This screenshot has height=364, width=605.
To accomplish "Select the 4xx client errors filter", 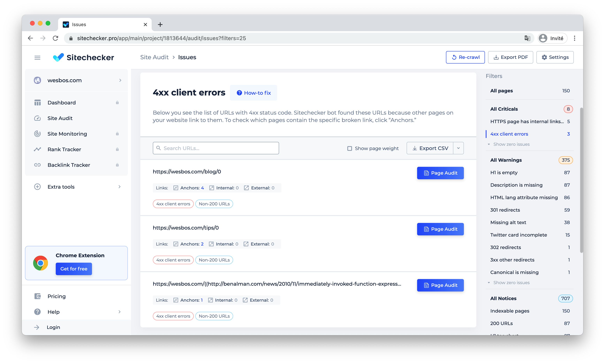I will [509, 134].
